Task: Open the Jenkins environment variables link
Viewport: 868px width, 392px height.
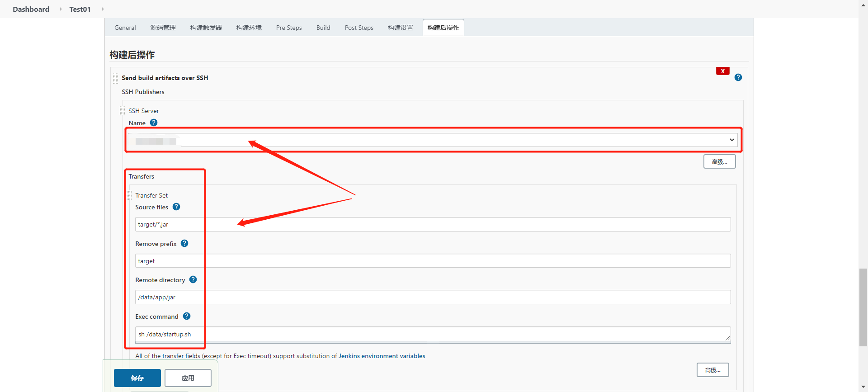Action: 382,356
